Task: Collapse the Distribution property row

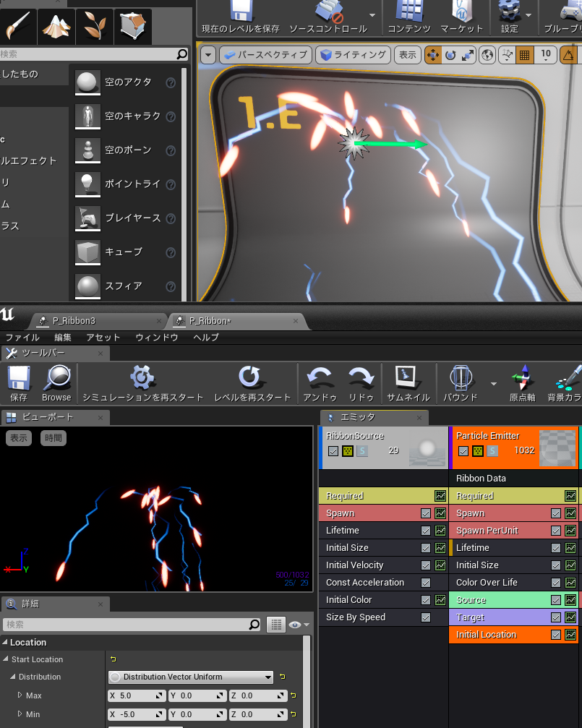Action: point(13,677)
